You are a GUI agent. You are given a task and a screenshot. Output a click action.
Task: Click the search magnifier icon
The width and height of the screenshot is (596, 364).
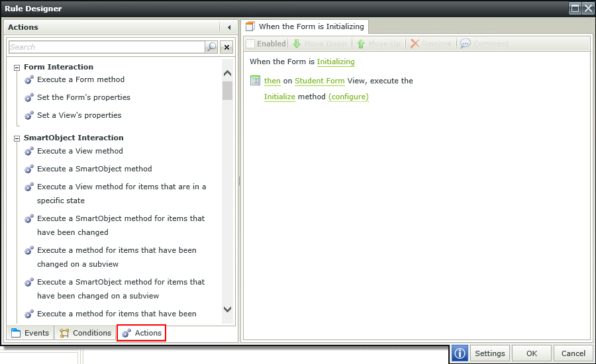pyautogui.click(x=211, y=47)
